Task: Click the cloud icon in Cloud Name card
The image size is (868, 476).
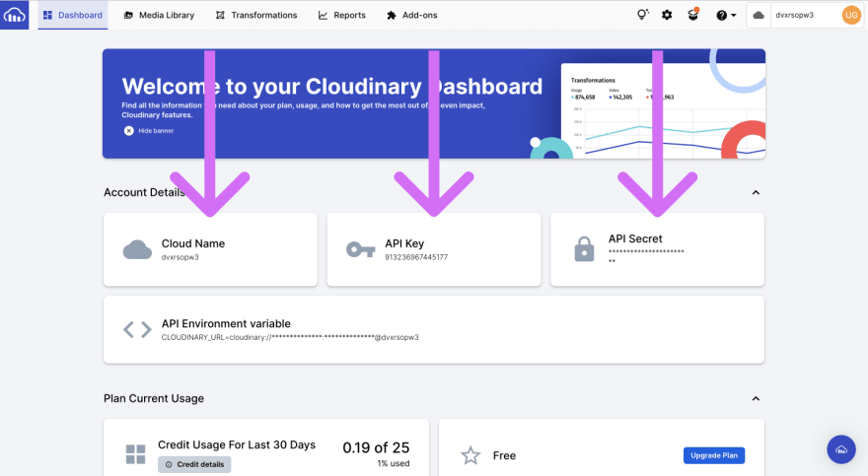Action: click(x=137, y=250)
